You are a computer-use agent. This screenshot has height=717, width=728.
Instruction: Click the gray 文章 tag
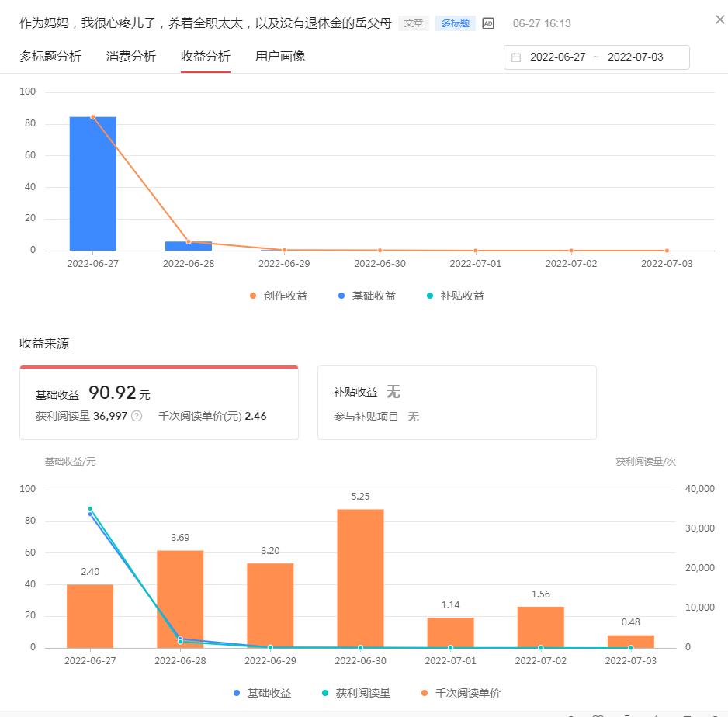pyautogui.click(x=414, y=23)
